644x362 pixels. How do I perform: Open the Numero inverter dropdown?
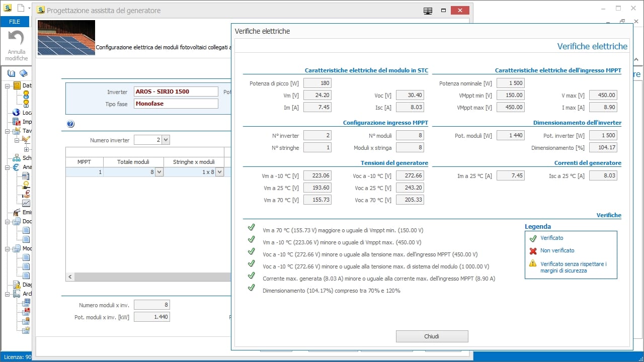tap(166, 140)
